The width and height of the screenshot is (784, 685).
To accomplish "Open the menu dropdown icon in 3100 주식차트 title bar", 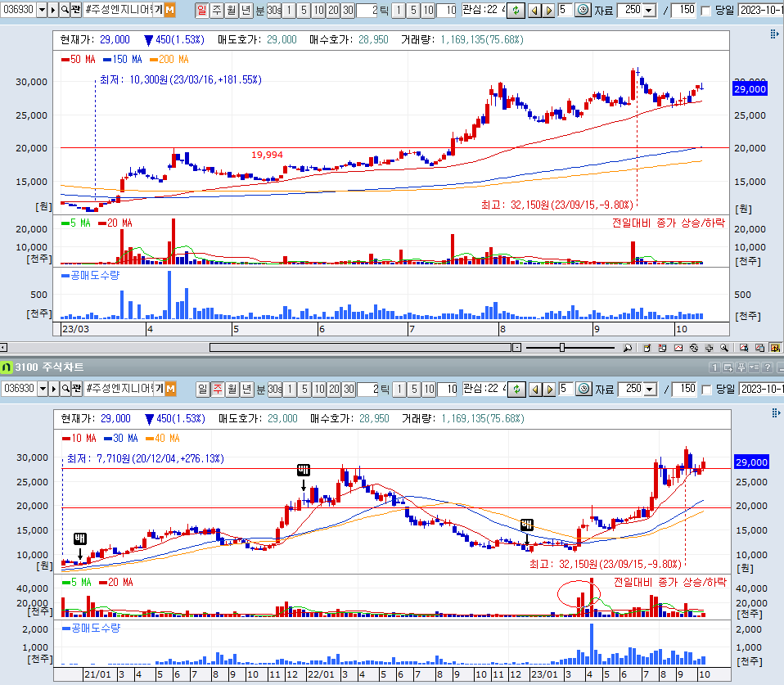I will pos(754,367).
